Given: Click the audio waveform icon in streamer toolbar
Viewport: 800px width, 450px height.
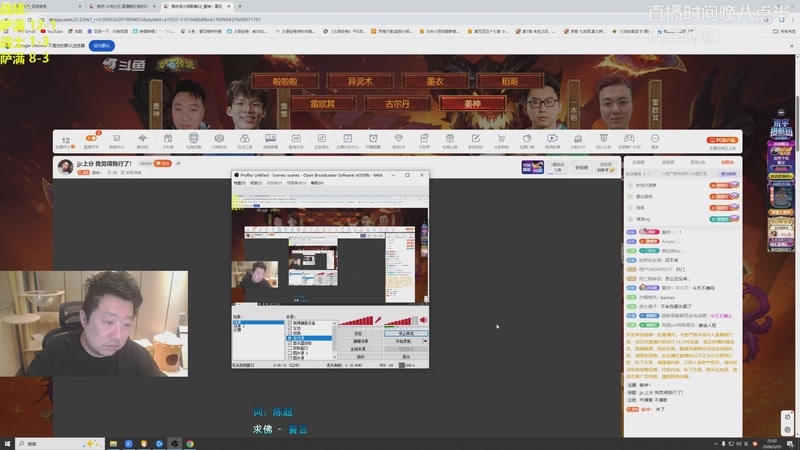Looking at the screenshot, I should point(142,138).
